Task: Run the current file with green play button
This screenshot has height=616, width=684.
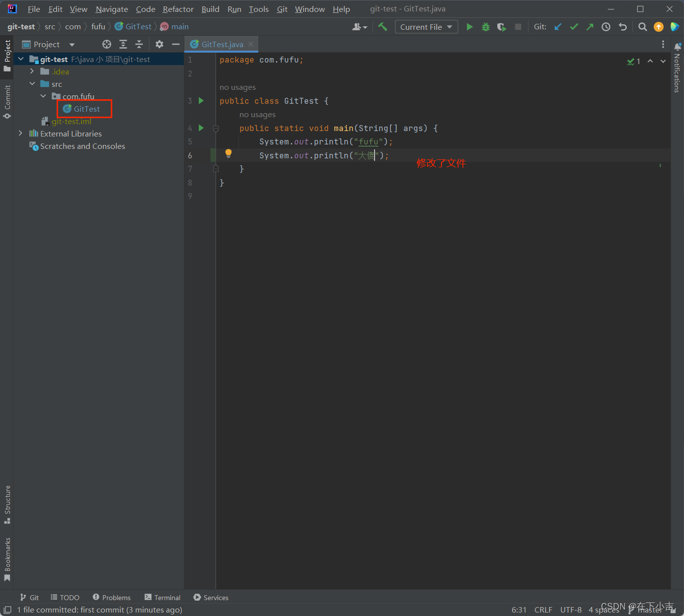Action: [x=469, y=27]
